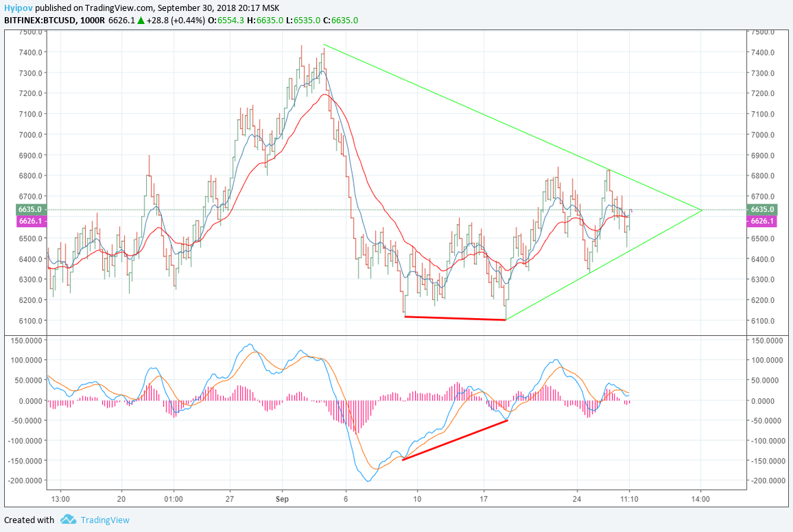The height and width of the screenshot is (532, 793).
Task: Click the 'Created with' footer text
Action: 29,520
